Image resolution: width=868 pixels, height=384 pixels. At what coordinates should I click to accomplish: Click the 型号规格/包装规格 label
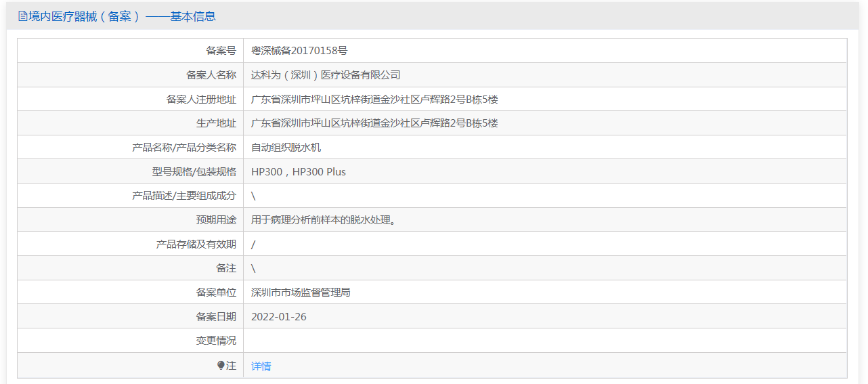pos(194,171)
